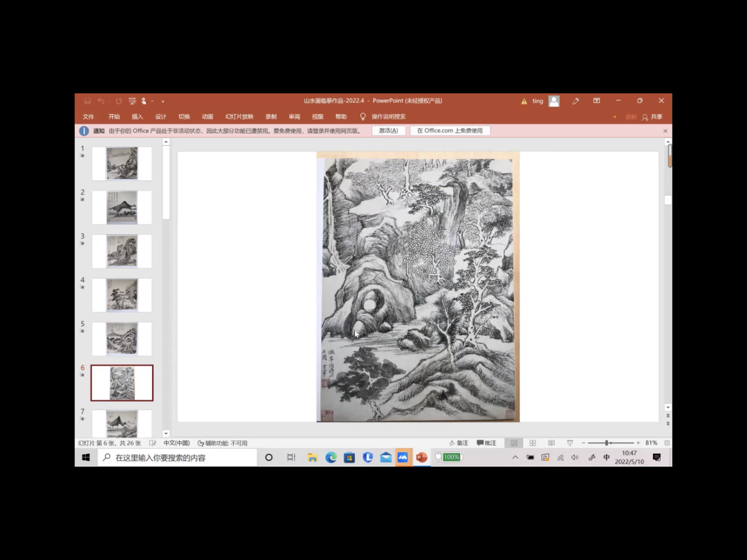Click the PowerPoint icon in taskbar
The width and height of the screenshot is (747, 560).
(x=422, y=458)
